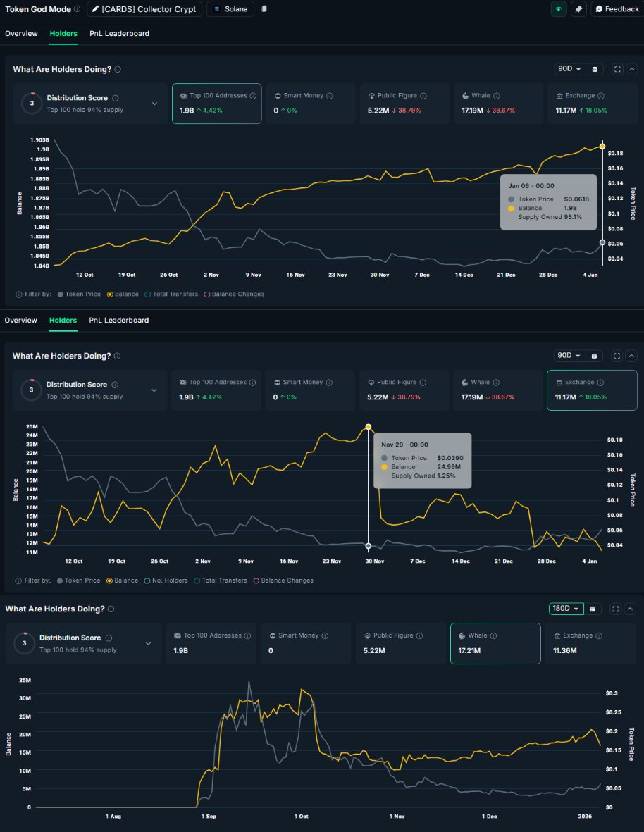
Task: Open the PnL Leaderboard tab in the second tab row
Action: (x=119, y=320)
